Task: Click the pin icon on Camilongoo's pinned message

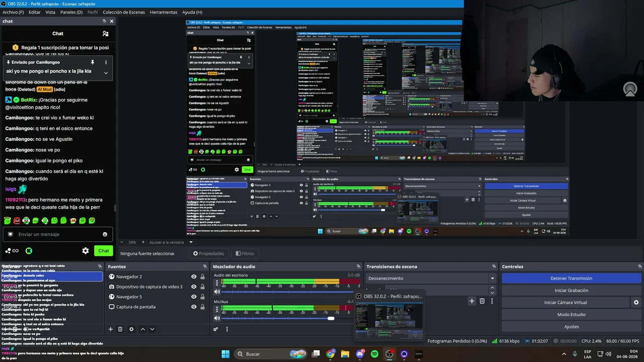Action: pos(92,62)
